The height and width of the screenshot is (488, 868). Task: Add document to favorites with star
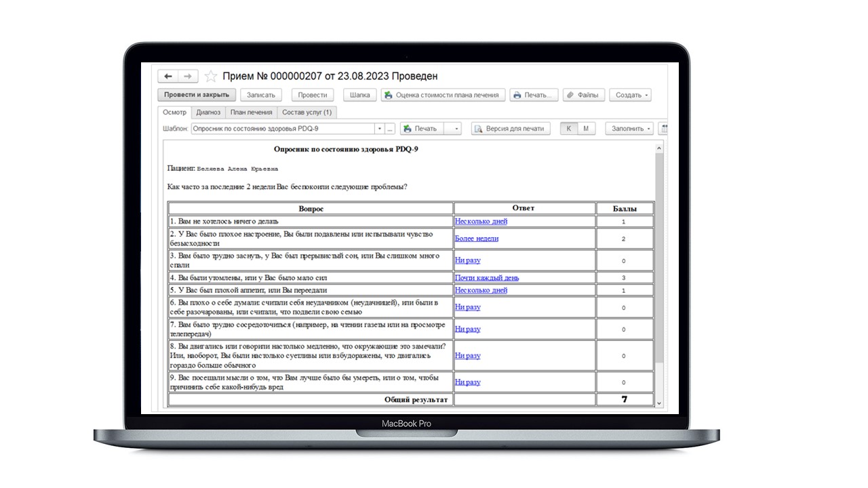click(211, 77)
